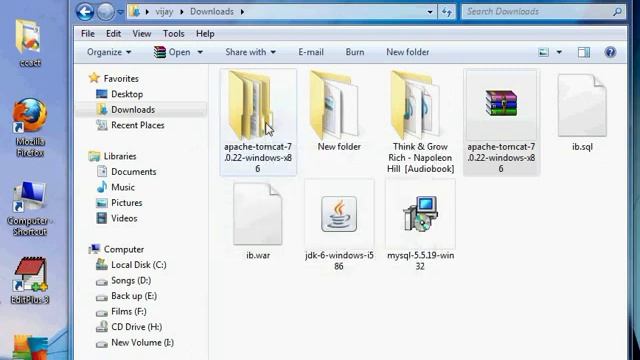
Task: Click the E-mail toolbar button
Action: click(311, 52)
